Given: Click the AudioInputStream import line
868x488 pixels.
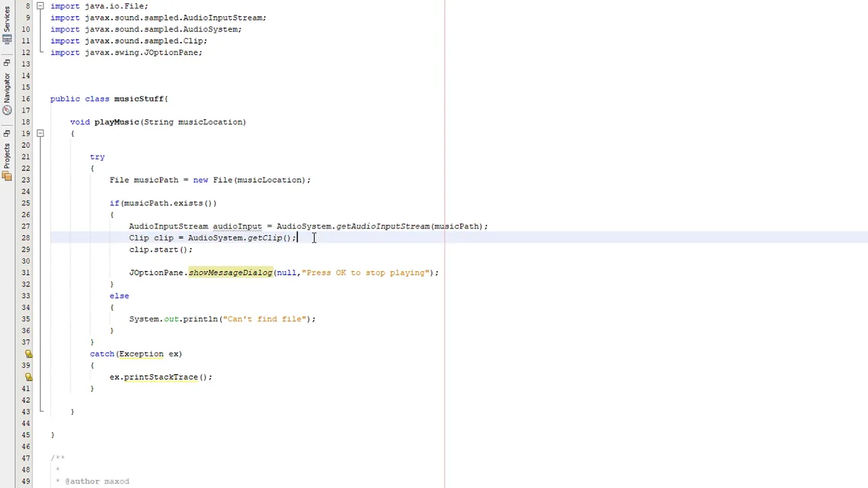Looking at the screenshot, I should pos(158,18).
